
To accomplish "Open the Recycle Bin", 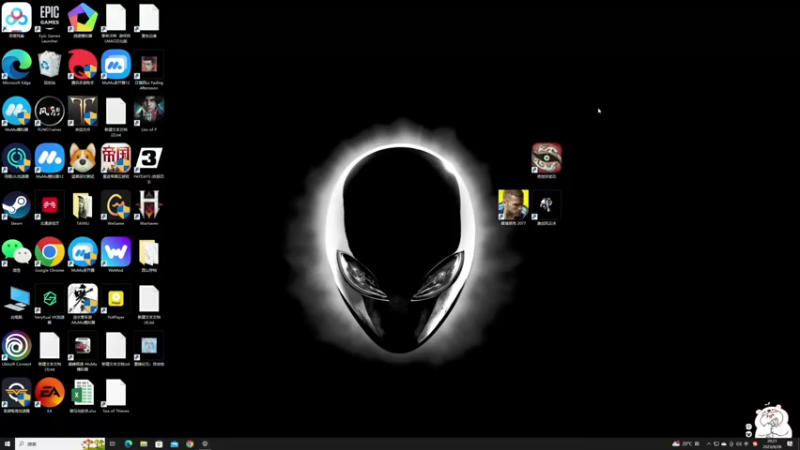I will point(49,67).
